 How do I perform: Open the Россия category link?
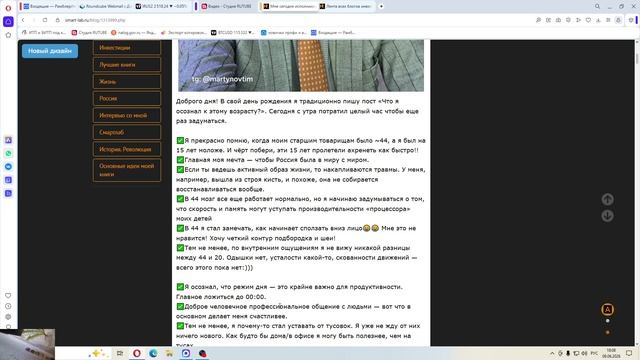click(127, 98)
